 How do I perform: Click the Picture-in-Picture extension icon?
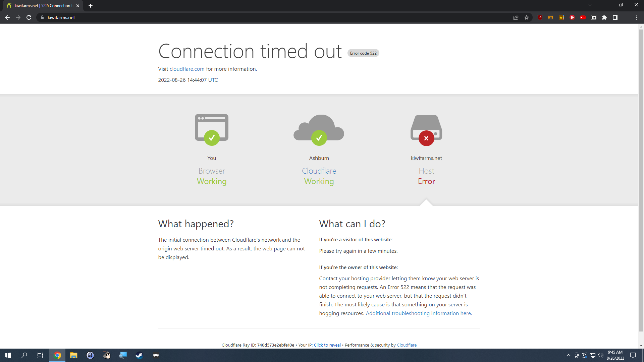click(593, 17)
